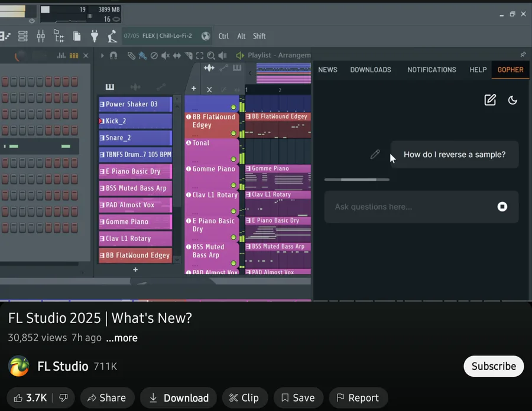Viewport: 532px width, 411px height.
Task: Click the stacked pages toolbar icon
Action: click(x=77, y=36)
